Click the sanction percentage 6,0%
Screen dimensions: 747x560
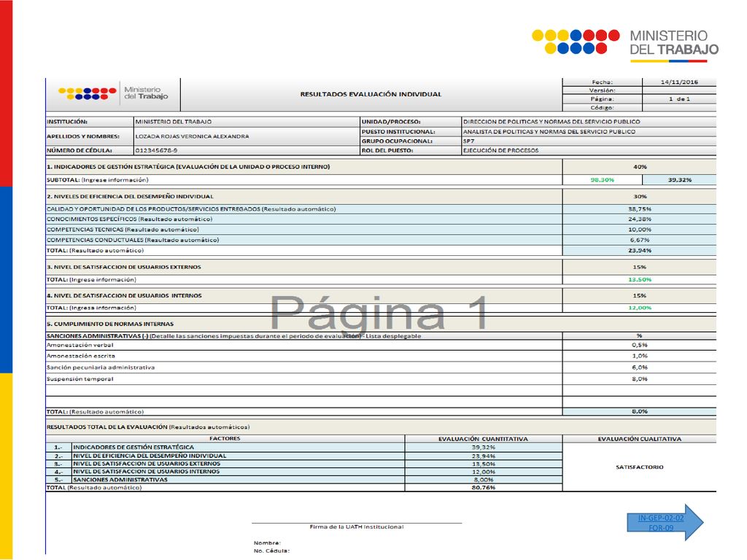(639, 367)
